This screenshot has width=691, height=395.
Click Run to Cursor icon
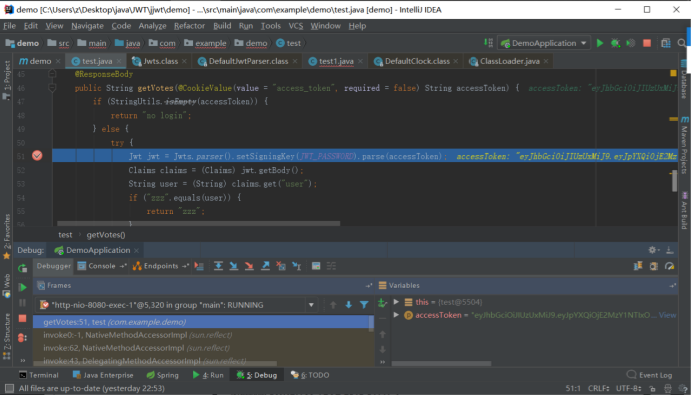click(296, 266)
